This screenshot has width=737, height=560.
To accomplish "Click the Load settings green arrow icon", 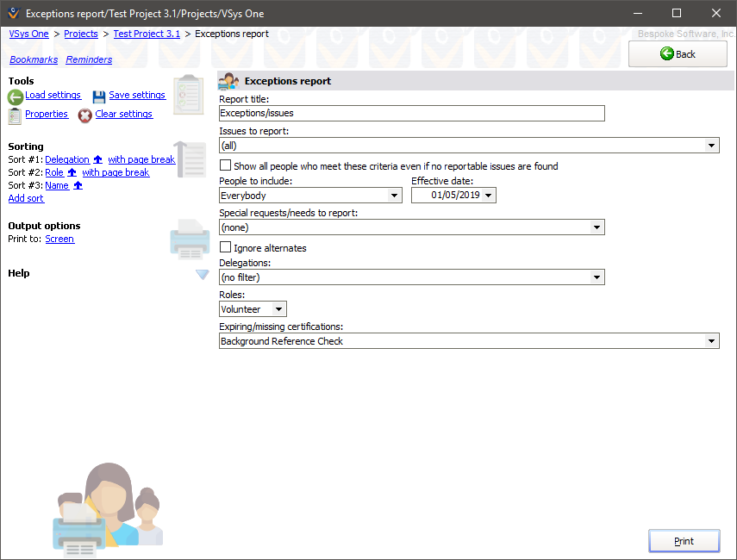I will click(14, 96).
